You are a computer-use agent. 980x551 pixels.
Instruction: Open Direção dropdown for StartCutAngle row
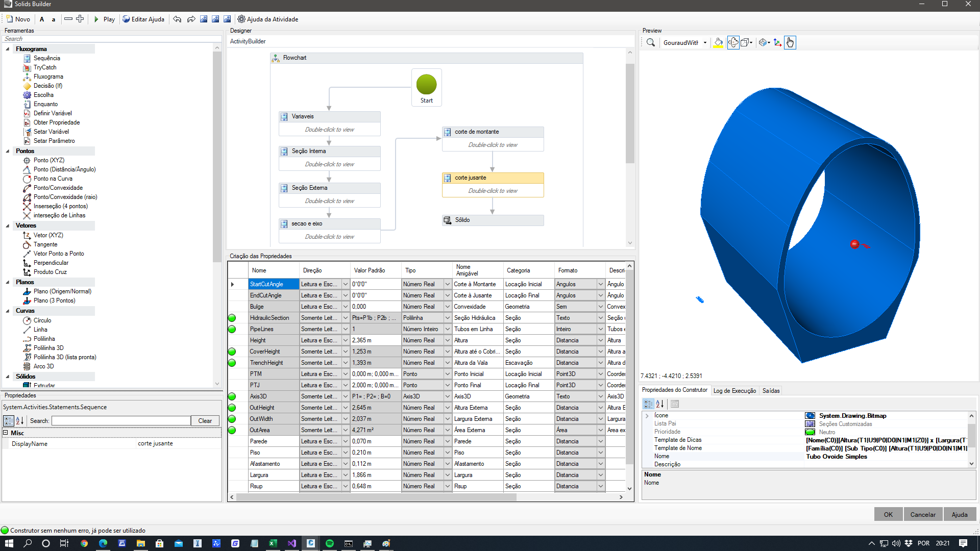[345, 284]
